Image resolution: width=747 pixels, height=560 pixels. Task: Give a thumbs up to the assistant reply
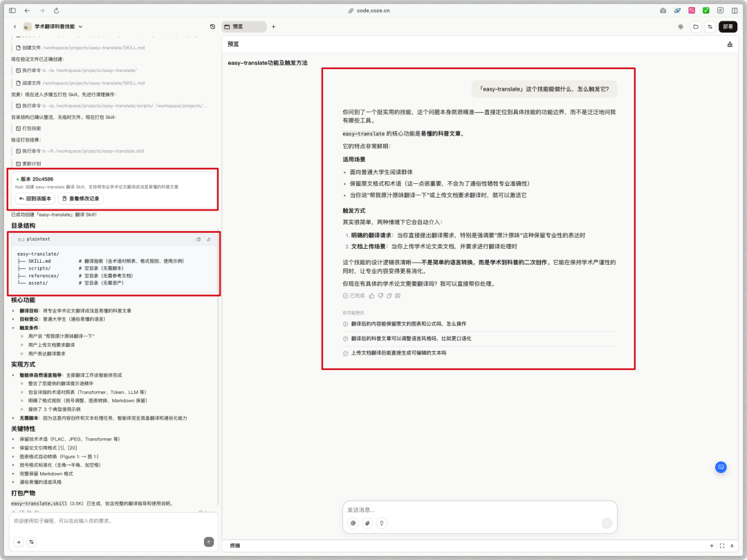coord(372,295)
